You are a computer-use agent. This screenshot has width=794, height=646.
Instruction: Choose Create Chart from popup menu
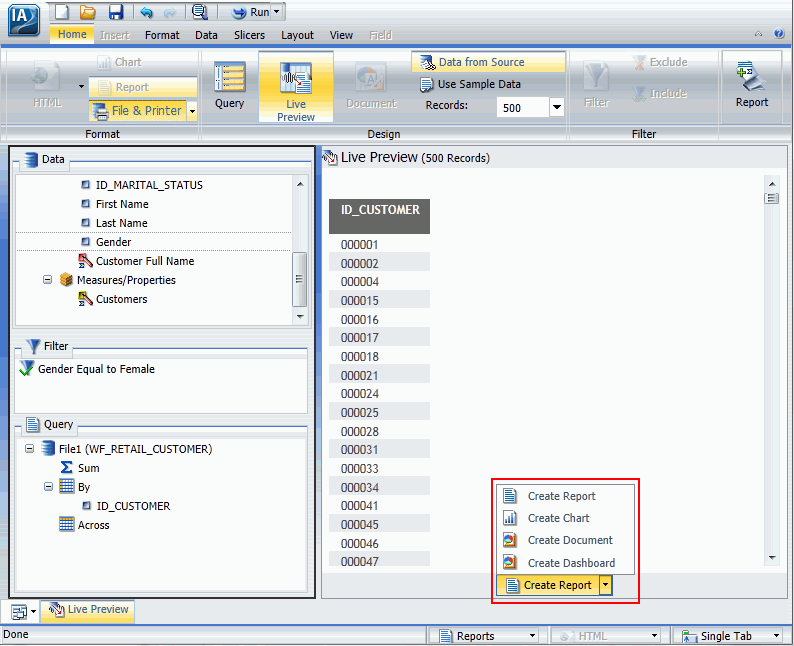[x=565, y=518]
